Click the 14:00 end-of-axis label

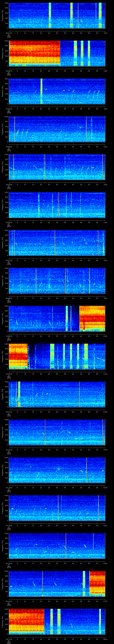(105, 487)
